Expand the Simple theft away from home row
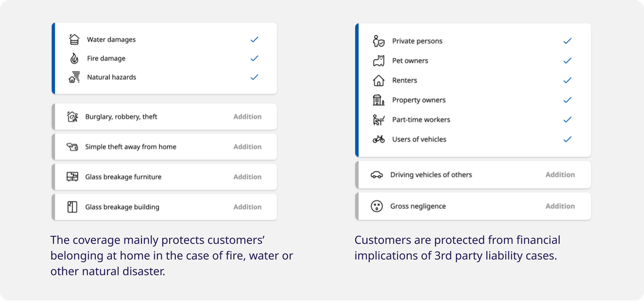Image resolution: width=644 pixels, height=302 pixels. pyautogui.click(x=165, y=147)
